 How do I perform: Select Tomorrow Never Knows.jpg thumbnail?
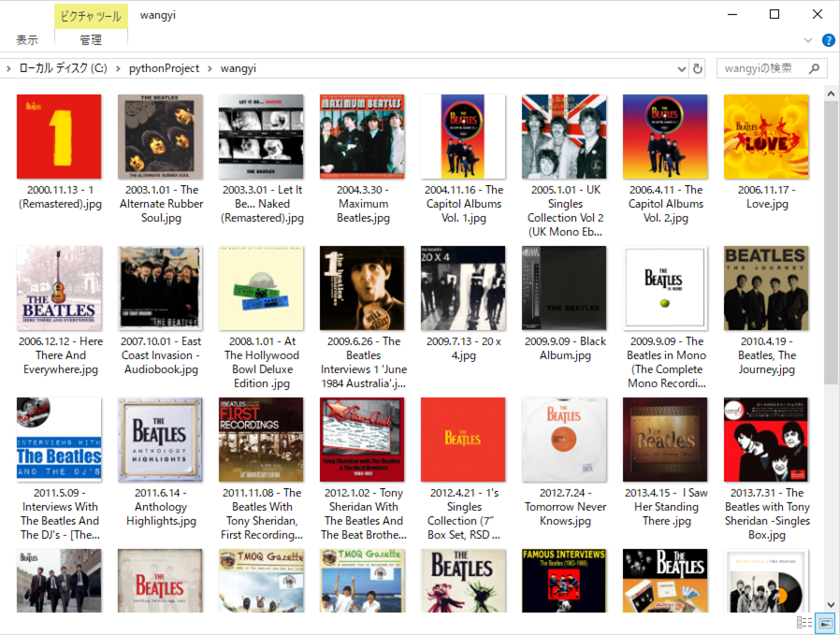564,440
